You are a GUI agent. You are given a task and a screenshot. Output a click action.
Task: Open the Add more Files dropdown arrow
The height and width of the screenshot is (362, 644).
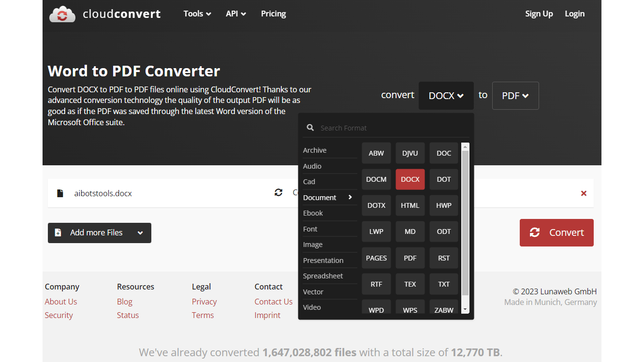pos(140,233)
